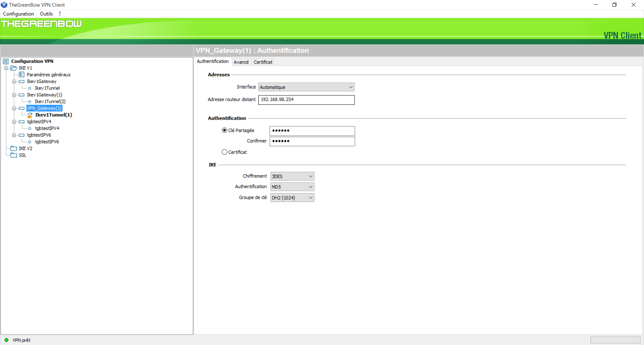Click the tgbtestIPV4 tunnel circle icon
Image resolution: width=644 pixels, height=345 pixels.
(x=30, y=128)
